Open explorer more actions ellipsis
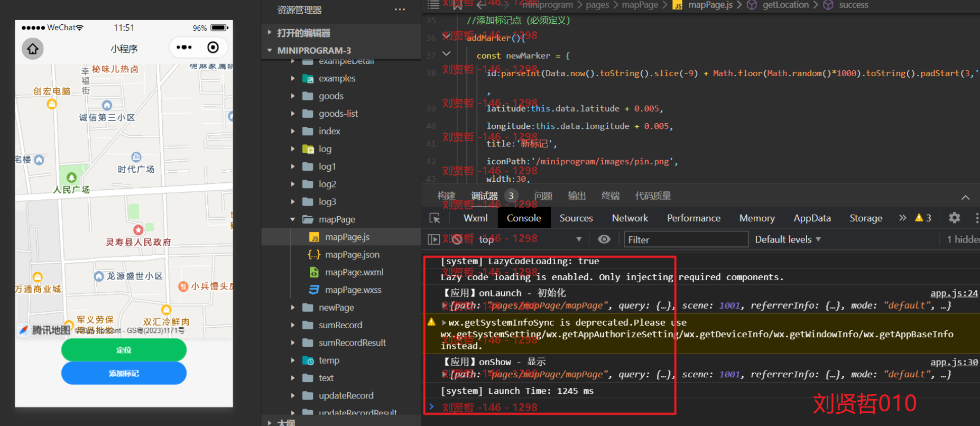The image size is (980, 426). tap(400, 10)
